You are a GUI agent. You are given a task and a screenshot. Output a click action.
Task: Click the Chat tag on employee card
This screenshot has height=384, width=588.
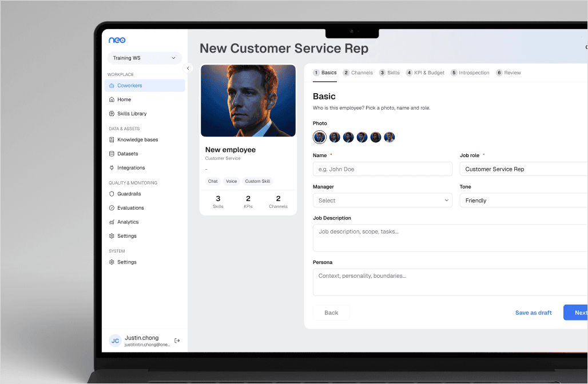tap(213, 181)
